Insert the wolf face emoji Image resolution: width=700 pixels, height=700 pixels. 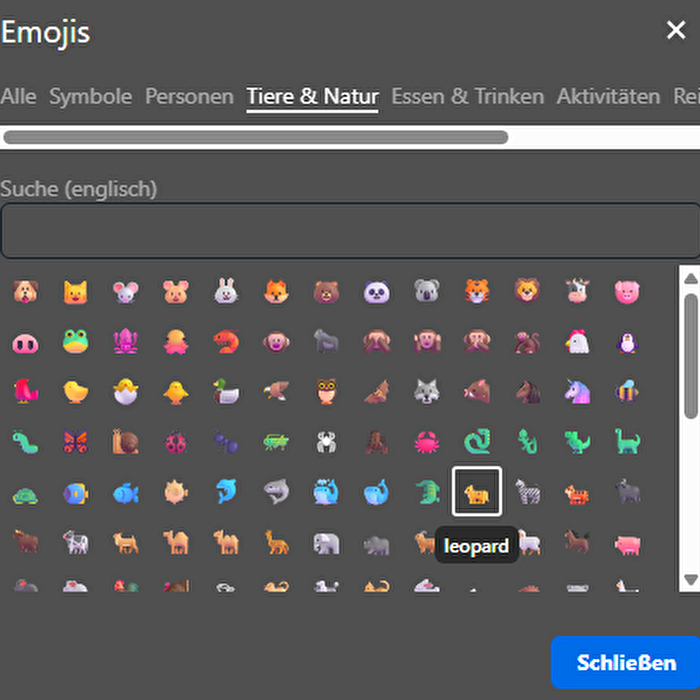click(x=427, y=392)
